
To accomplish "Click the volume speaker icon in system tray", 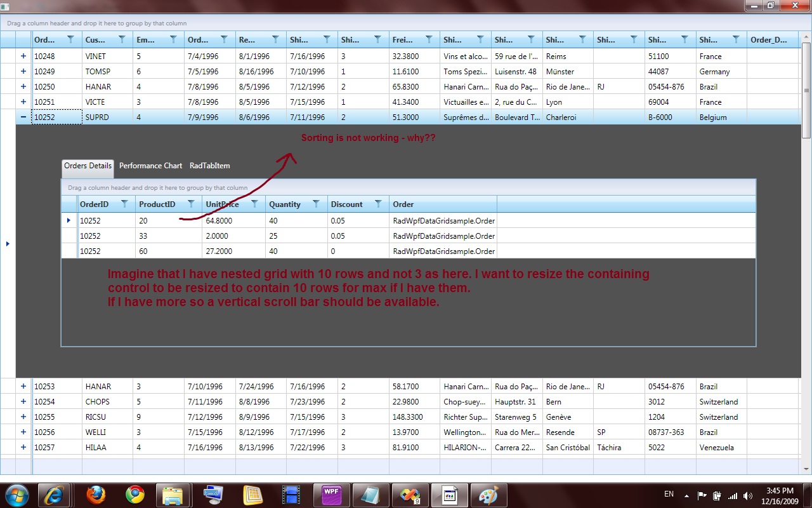I will pyautogui.click(x=748, y=496).
